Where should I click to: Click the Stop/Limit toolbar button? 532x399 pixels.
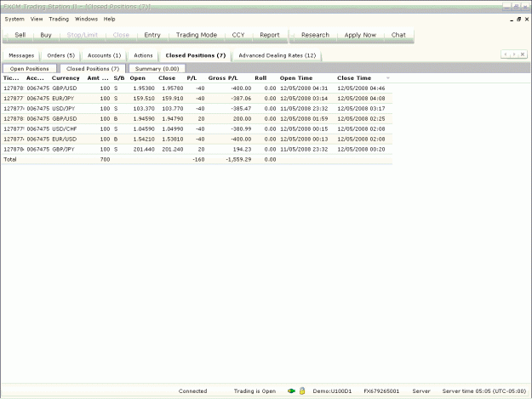click(x=82, y=35)
